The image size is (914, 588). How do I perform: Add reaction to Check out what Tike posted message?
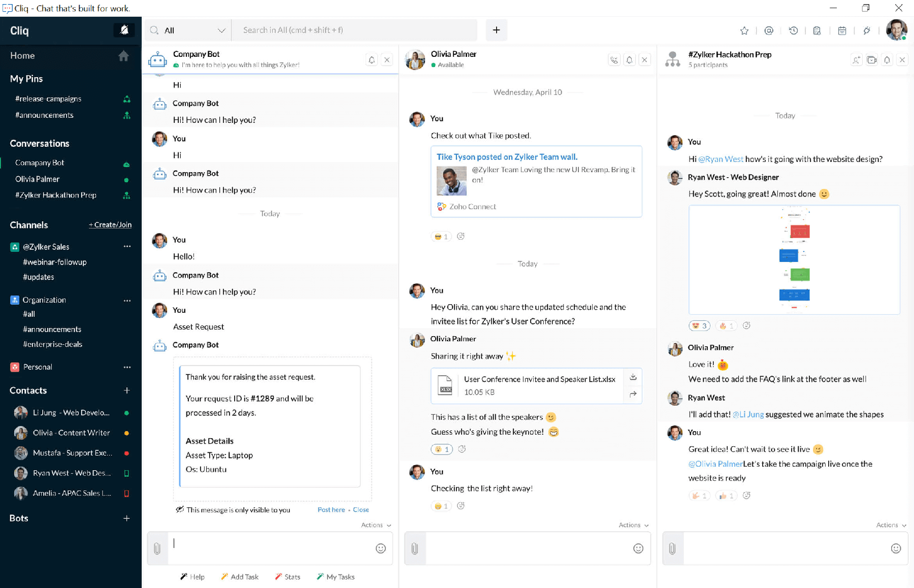(461, 236)
